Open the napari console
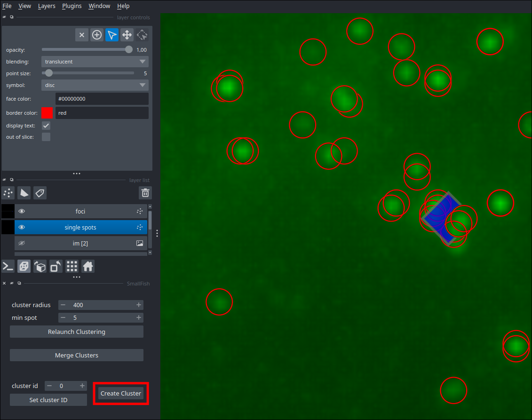This screenshot has width=532, height=420. coord(8,267)
